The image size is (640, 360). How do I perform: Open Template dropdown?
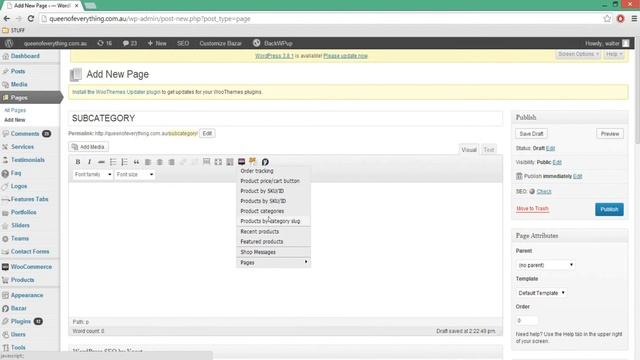(541, 293)
